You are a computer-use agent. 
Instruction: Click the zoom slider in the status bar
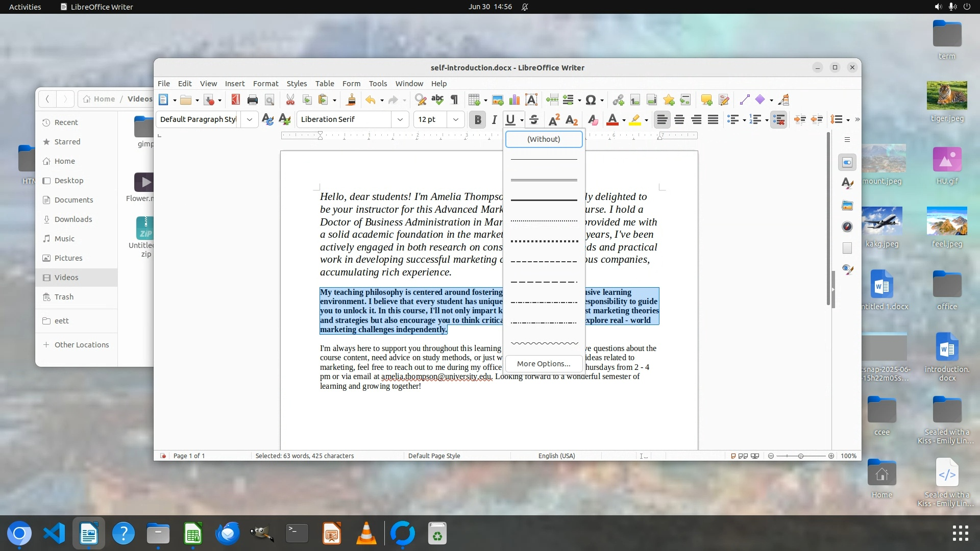point(800,456)
